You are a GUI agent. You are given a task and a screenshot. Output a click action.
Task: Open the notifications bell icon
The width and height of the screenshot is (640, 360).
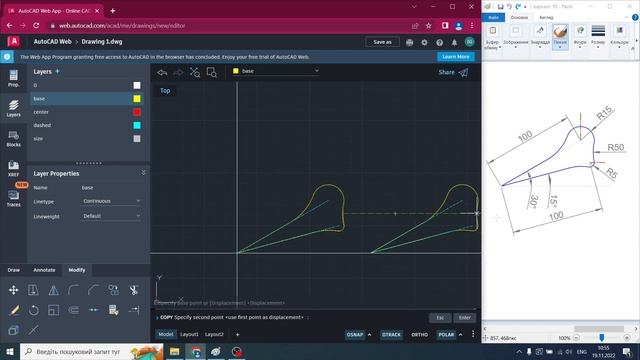pos(454,42)
